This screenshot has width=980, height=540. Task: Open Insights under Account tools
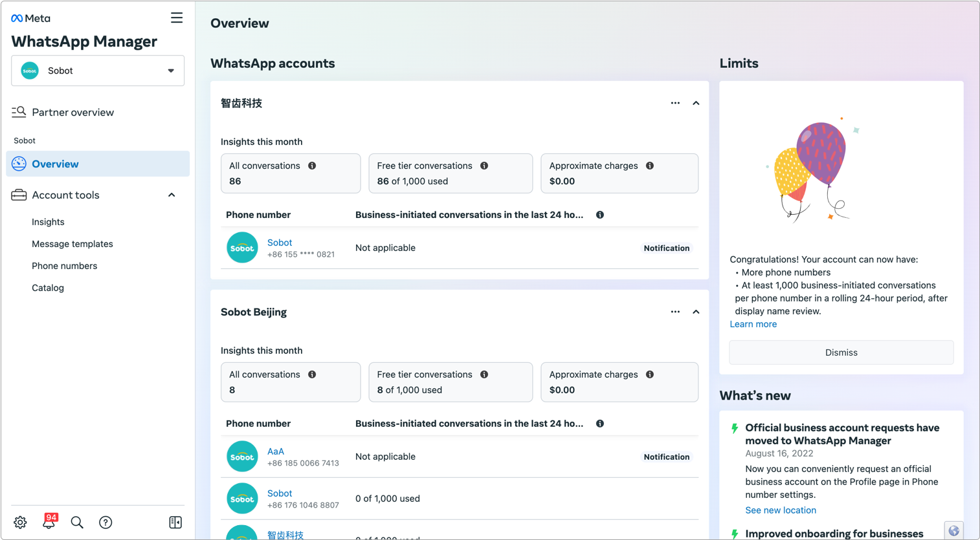[x=48, y=222]
